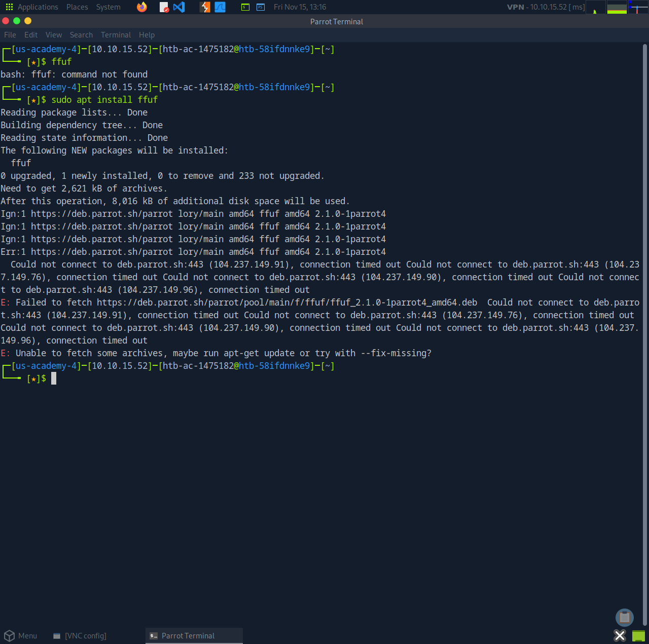Screen dimensions: 649x644
Task: Click the date and time clock
Action: point(300,7)
